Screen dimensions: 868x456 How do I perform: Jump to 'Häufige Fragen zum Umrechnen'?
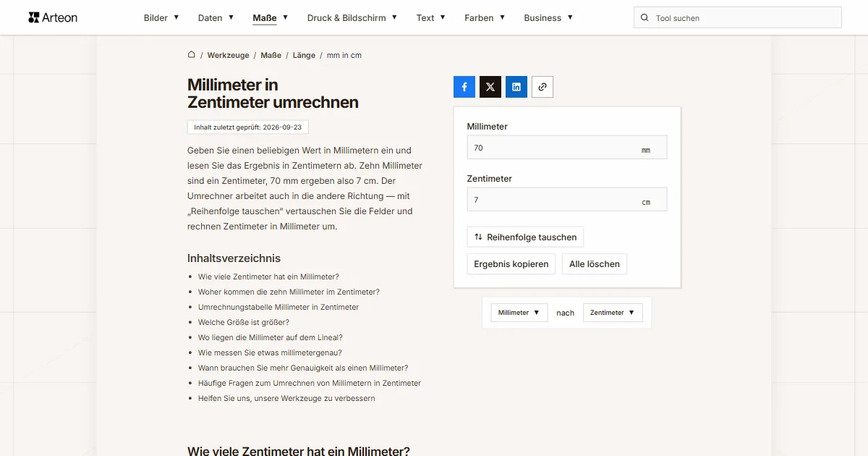pyautogui.click(x=310, y=383)
